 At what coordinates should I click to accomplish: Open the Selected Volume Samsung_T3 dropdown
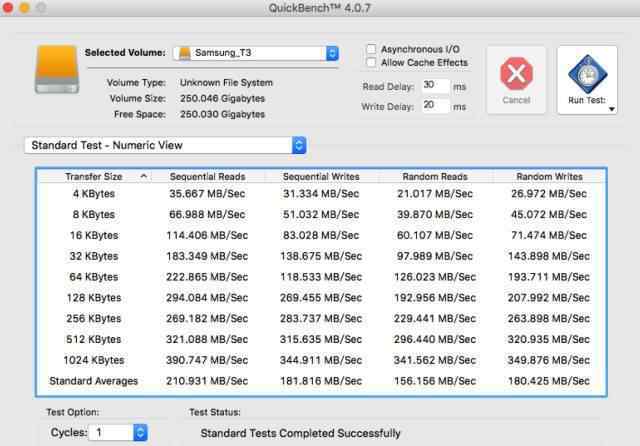point(256,53)
